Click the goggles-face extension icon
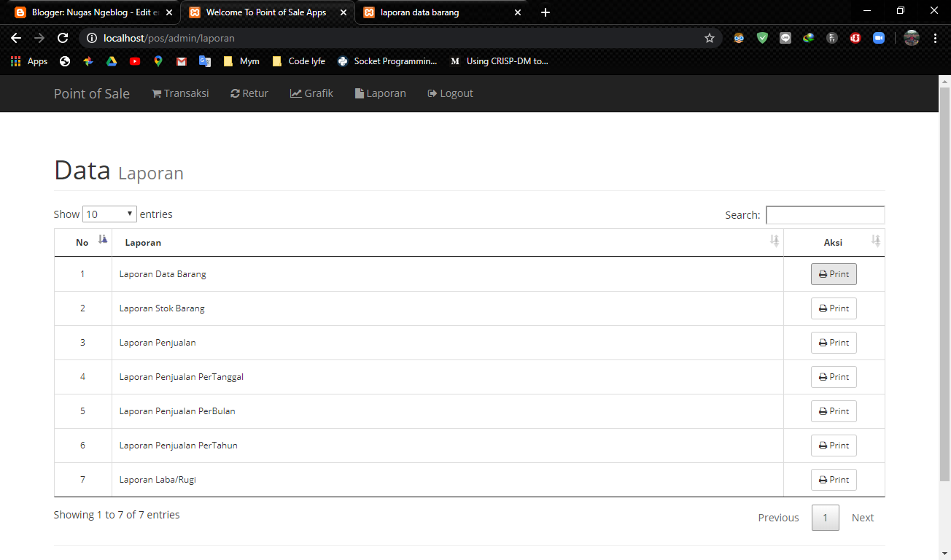The width and height of the screenshot is (951, 560). click(x=739, y=38)
